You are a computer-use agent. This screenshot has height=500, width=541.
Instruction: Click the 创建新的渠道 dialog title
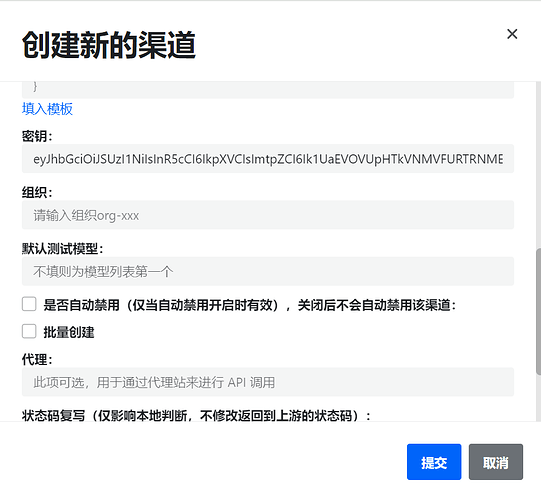pos(109,45)
